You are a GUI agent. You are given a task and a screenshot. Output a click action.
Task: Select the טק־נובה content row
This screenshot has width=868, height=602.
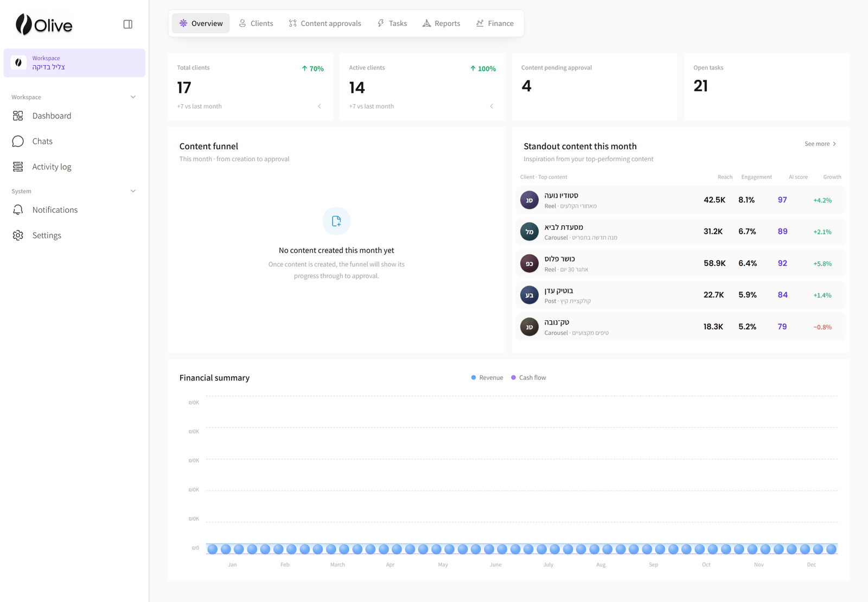(680, 327)
